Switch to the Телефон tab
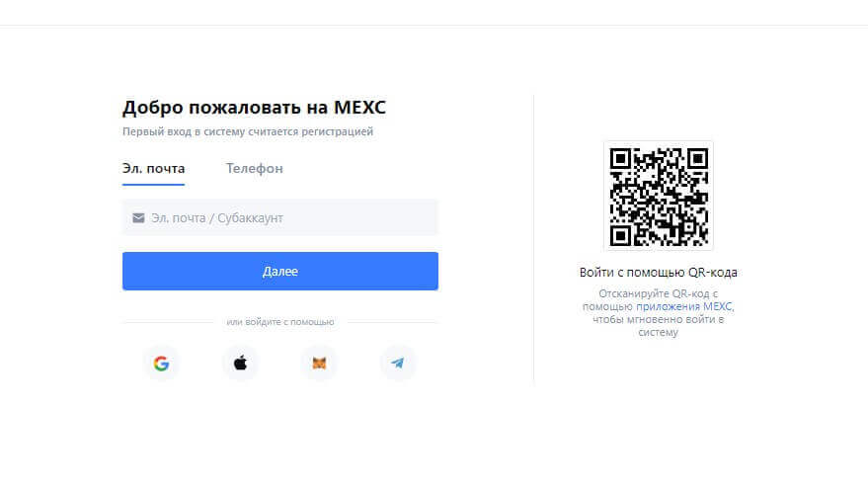This screenshot has height=492, width=868. coord(254,168)
